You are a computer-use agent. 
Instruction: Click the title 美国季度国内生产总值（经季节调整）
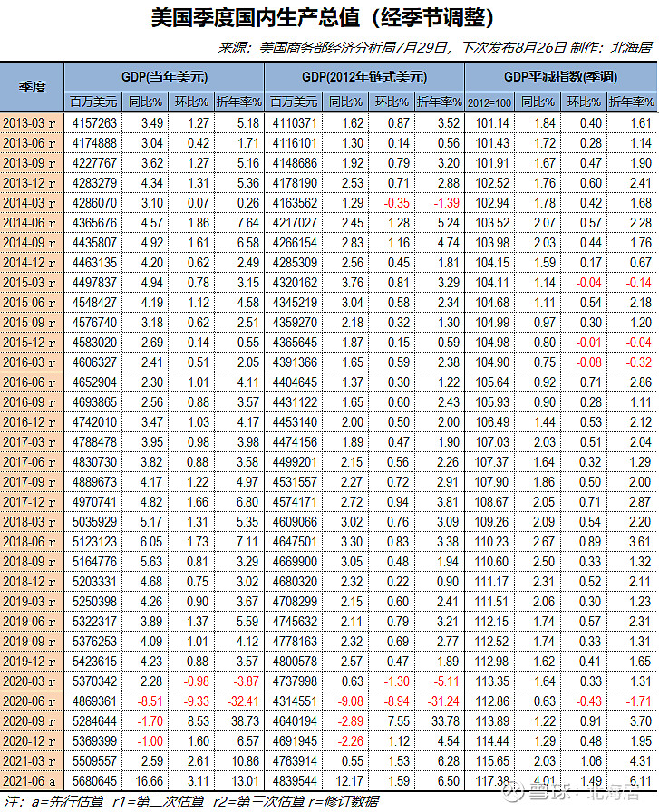322,17
